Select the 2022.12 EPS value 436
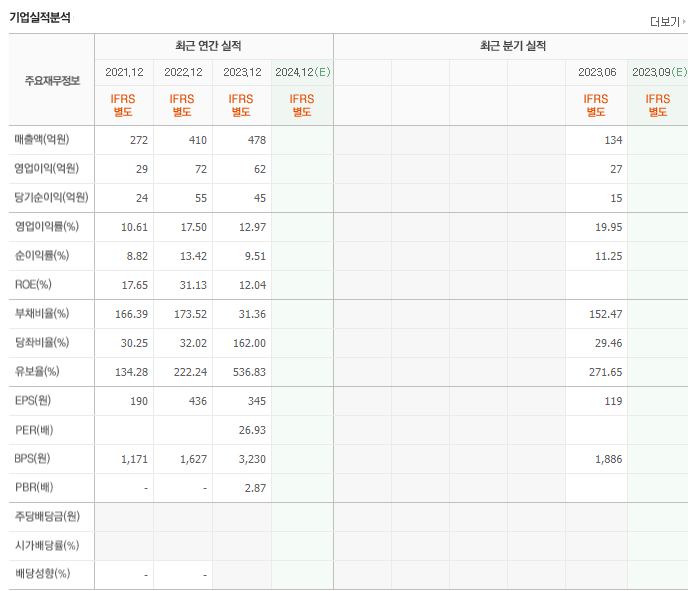Image resolution: width=688 pixels, height=591 pixels. point(197,401)
